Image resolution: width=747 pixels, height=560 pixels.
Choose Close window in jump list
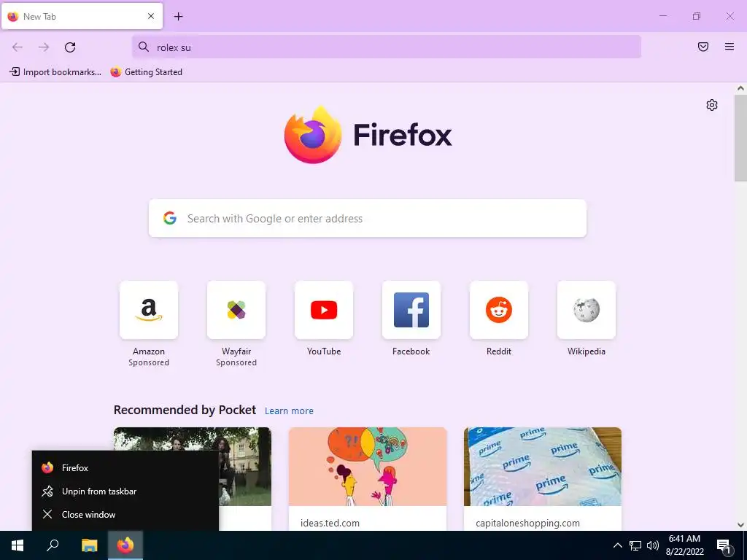[x=125, y=514]
